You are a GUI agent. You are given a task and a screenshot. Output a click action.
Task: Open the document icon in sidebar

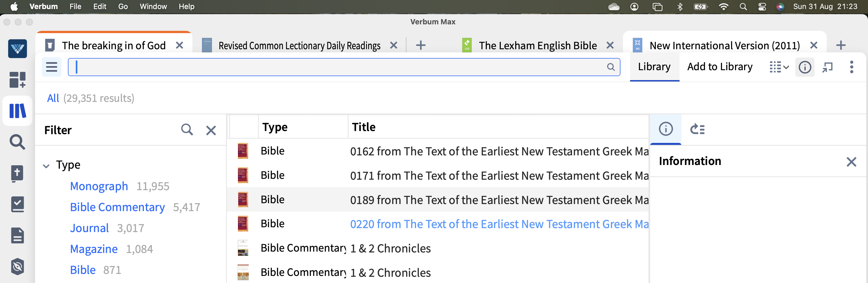pyautogui.click(x=18, y=235)
